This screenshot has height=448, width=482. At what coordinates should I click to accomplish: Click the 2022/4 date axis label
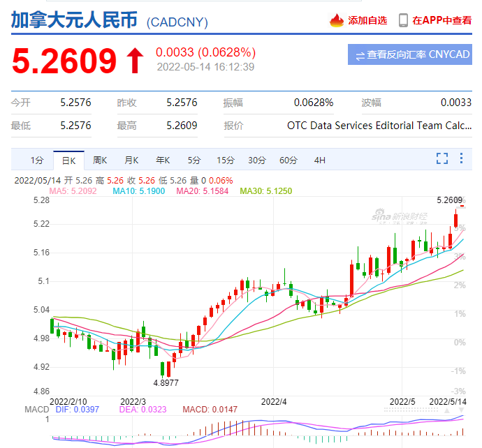[x=274, y=402]
